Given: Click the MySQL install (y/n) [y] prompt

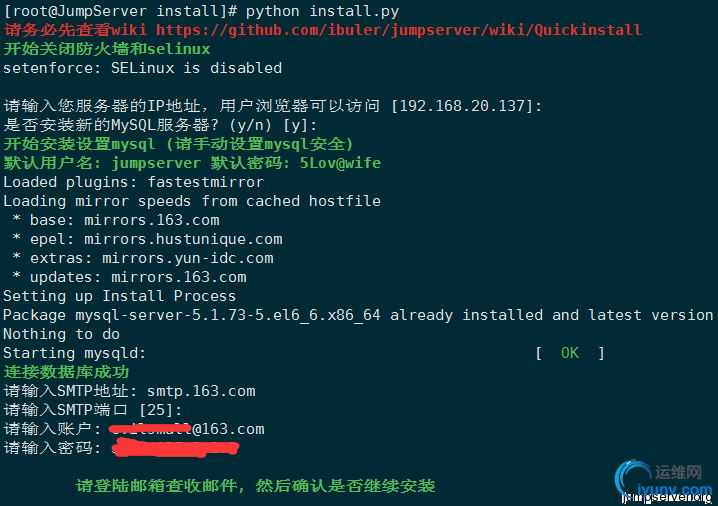Looking at the screenshot, I should pos(160,125).
